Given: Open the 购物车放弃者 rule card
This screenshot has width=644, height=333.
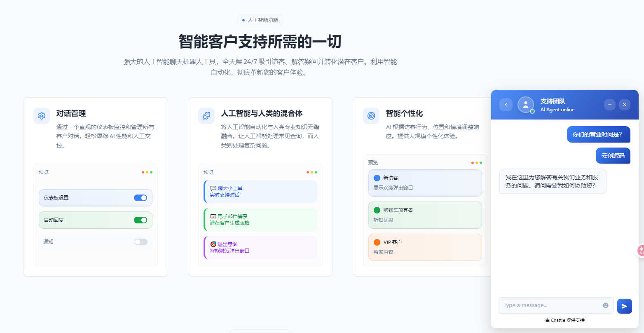Looking at the screenshot, I should [x=425, y=215].
